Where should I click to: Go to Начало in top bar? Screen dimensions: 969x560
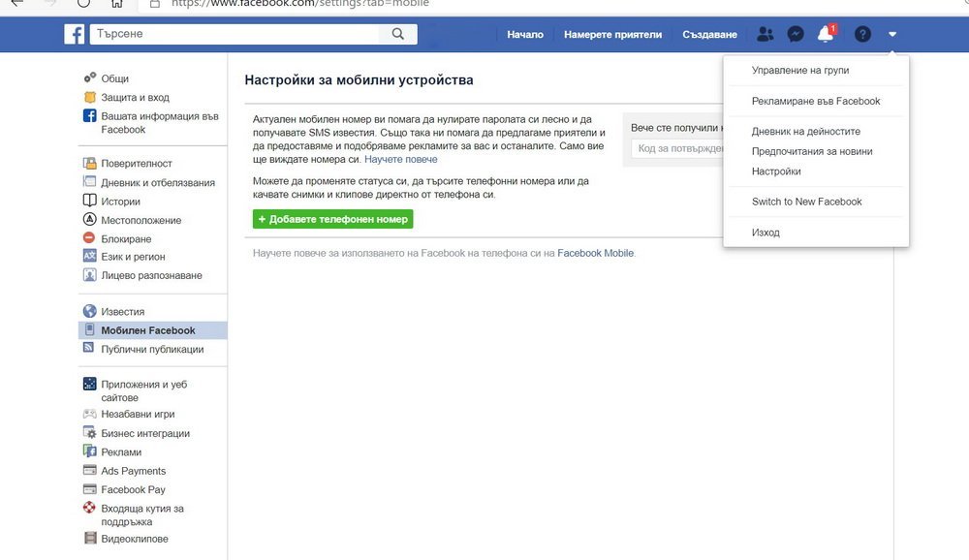[525, 35]
